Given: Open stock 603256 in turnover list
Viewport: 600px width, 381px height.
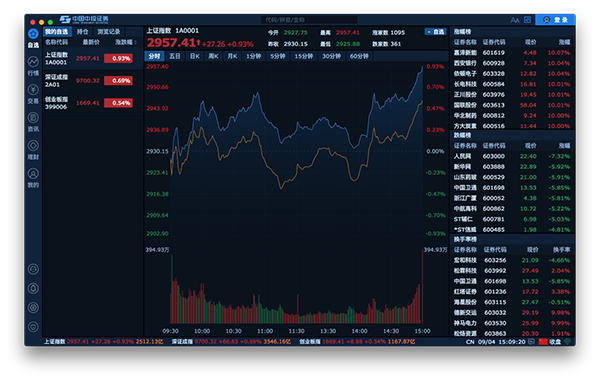Looking at the screenshot, I should (512, 261).
